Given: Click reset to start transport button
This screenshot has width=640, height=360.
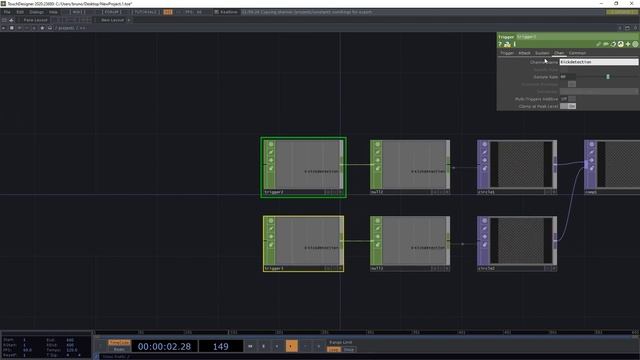Looking at the screenshot, I should tap(250, 346).
